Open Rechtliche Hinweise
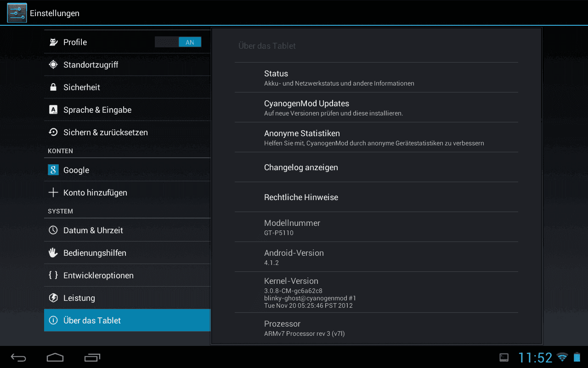The image size is (588, 368). click(x=376, y=197)
